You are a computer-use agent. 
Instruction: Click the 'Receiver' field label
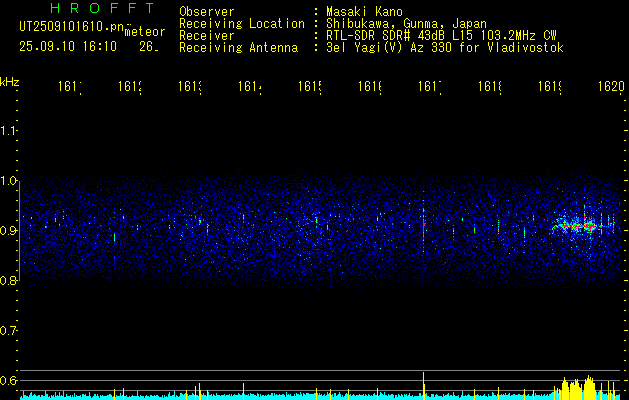(207, 36)
